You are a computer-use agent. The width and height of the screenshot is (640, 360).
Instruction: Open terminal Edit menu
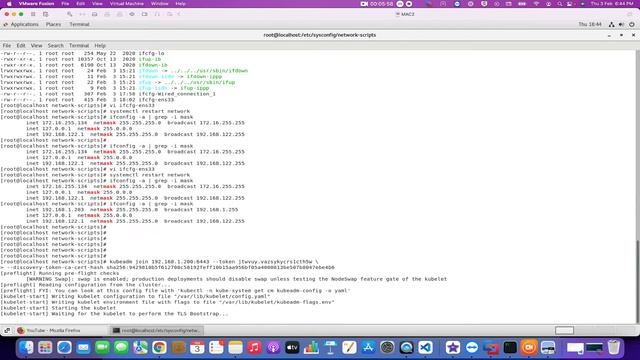pyautogui.click(x=21, y=46)
